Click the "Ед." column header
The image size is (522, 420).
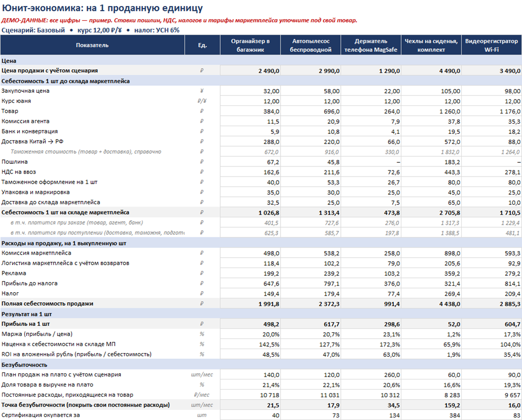[x=202, y=45]
